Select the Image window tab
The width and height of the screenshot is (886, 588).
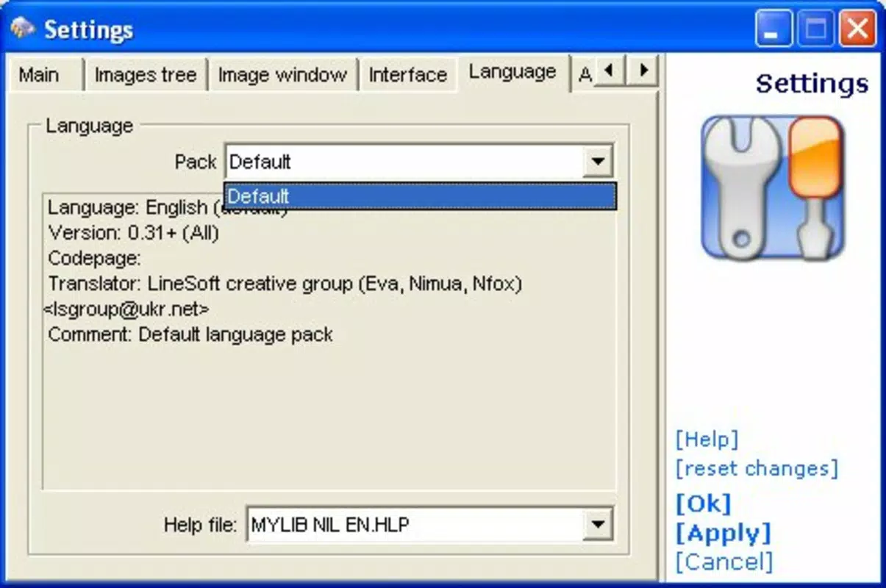(282, 75)
